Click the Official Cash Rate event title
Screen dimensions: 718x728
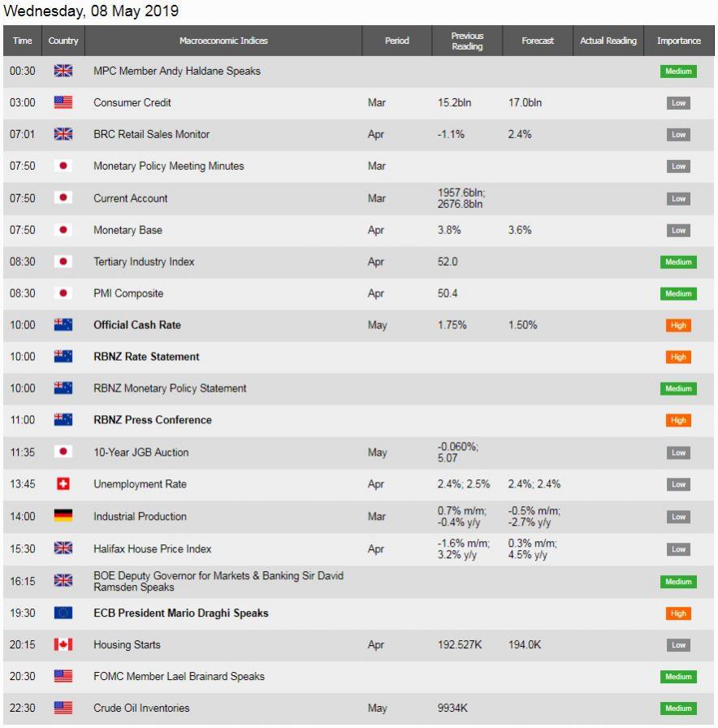pyautogui.click(x=137, y=325)
